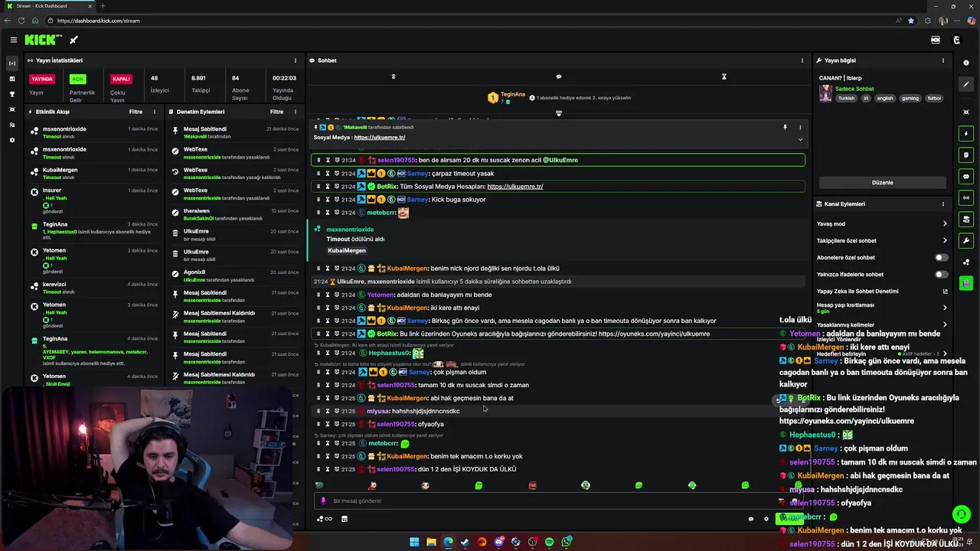Click note page icon in right sidebar
The image size is (980, 551).
point(966,155)
